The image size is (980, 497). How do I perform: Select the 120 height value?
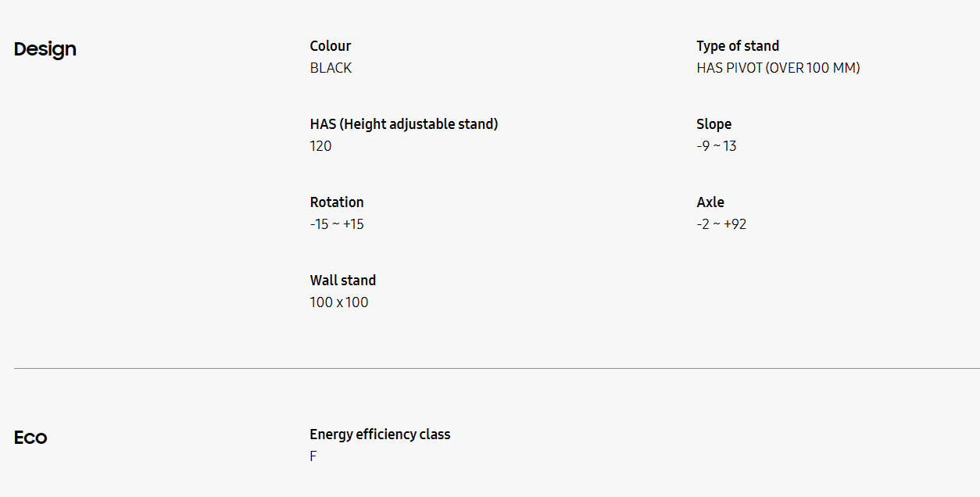click(320, 146)
